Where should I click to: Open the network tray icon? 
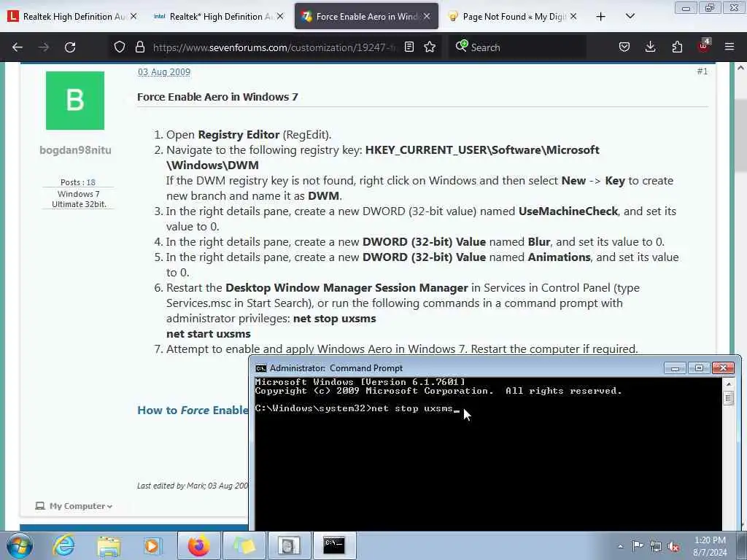pos(656,546)
